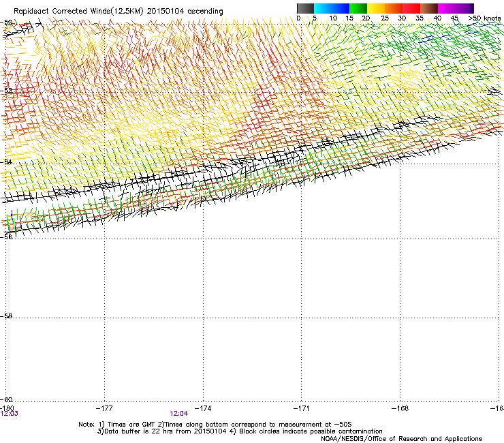This screenshot has height=443, width=504.
Task: Click the brown 35-40 knots legend segment
Action: click(x=429, y=8)
